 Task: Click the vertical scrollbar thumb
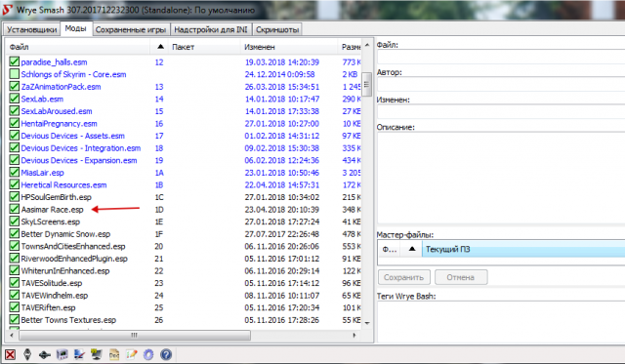(367, 84)
